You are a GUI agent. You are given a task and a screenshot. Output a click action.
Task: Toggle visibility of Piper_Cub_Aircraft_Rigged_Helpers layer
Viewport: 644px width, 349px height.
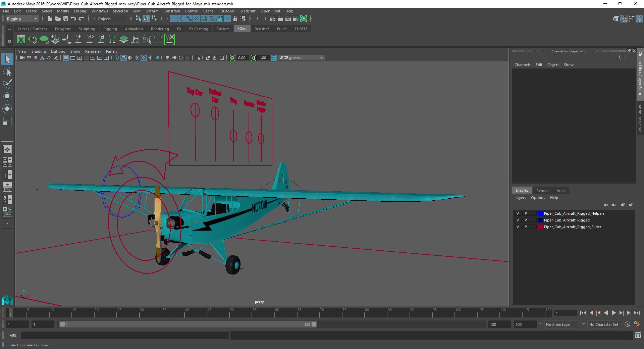(518, 213)
